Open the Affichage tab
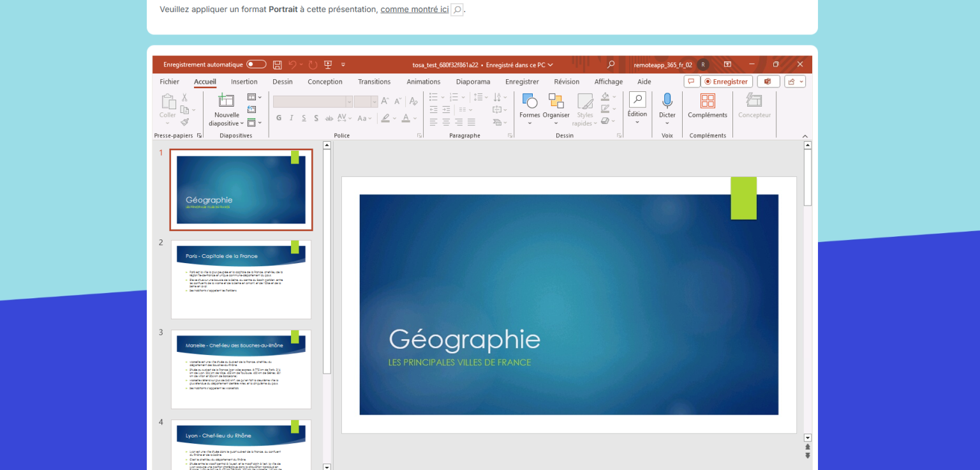980x470 pixels. tap(608, 82)
